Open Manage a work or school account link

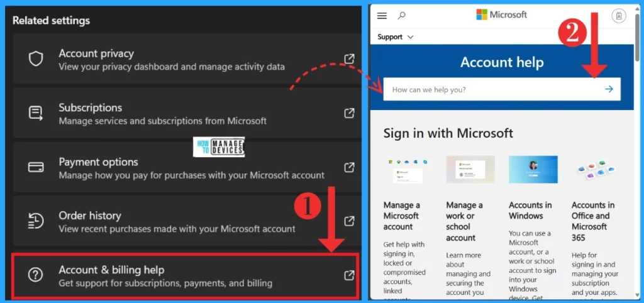pyautogui.click(x=465, y=221)
